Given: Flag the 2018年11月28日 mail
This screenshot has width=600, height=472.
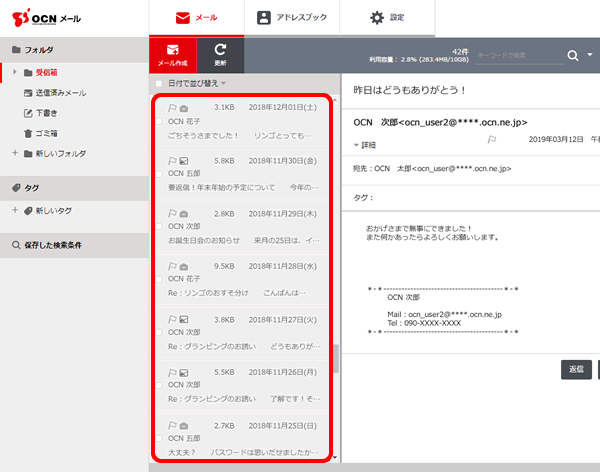Looking at the screenshot, I should tap(172, 266).
